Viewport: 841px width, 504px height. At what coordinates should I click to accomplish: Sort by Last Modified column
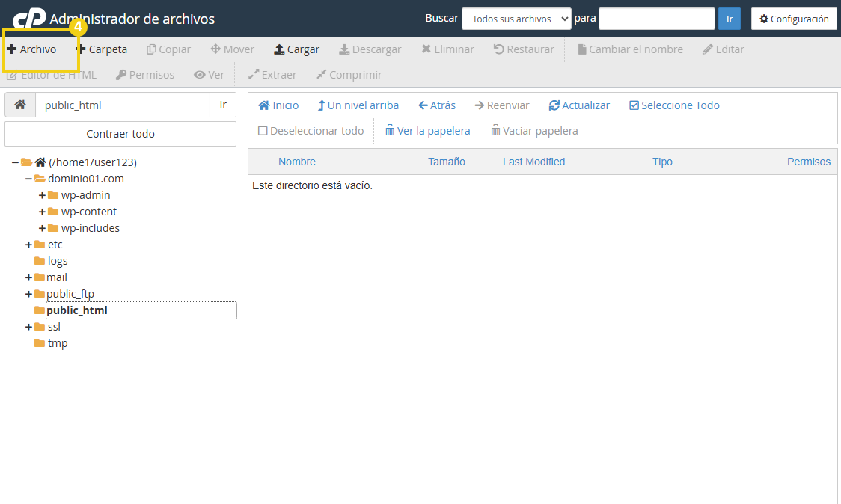(533, 162)
